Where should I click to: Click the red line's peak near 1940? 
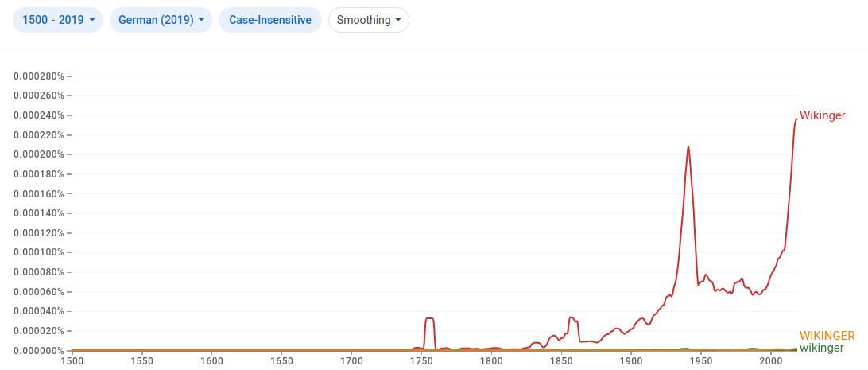point(688,147)
